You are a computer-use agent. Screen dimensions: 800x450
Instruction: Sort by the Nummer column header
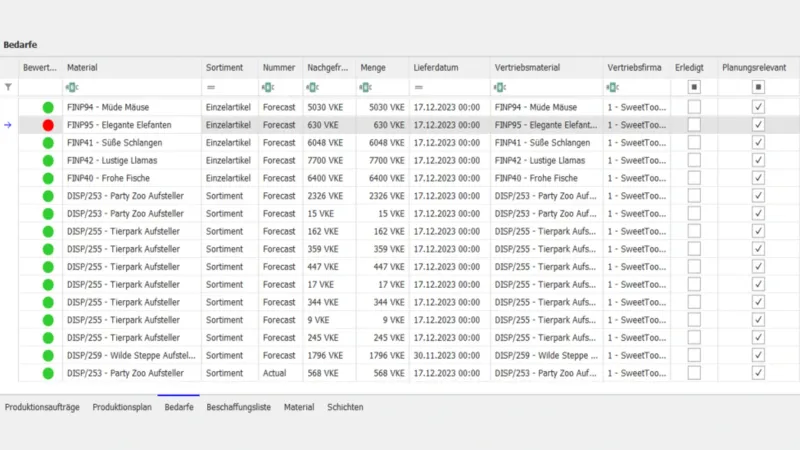pyautogui.click(x=279, y=67)
